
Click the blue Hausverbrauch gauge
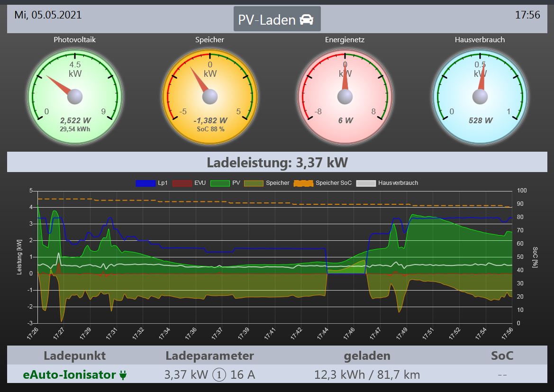(x=480, y=97)
